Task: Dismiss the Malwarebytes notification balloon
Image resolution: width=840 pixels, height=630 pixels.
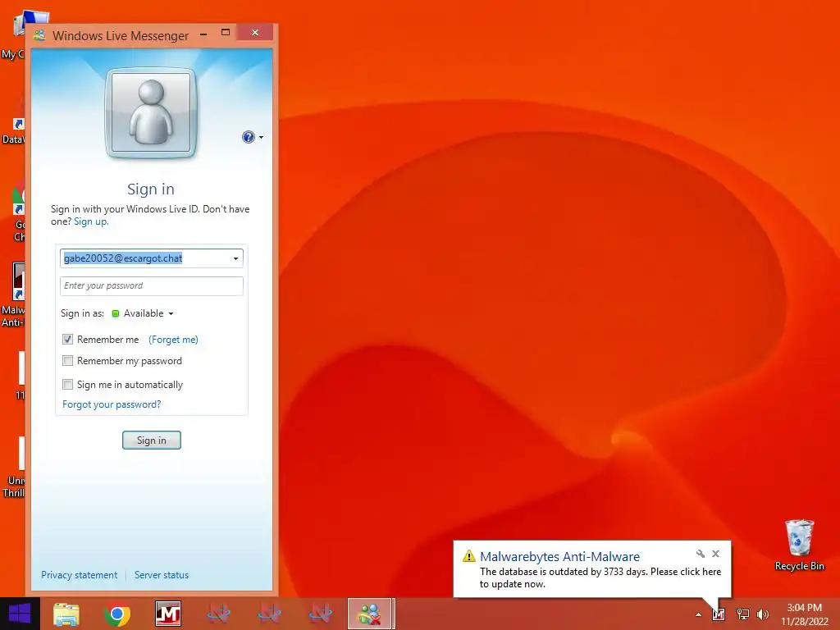Action: click(715, 554)
